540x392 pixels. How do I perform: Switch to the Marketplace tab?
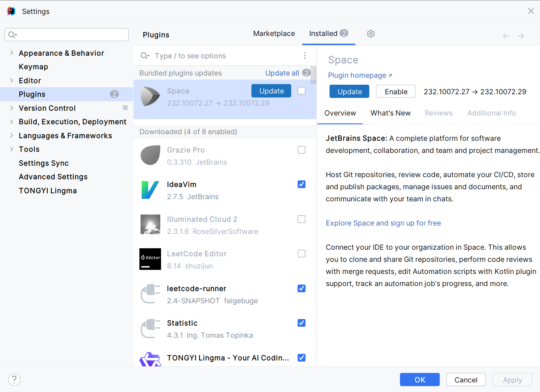tap(274, 33)
